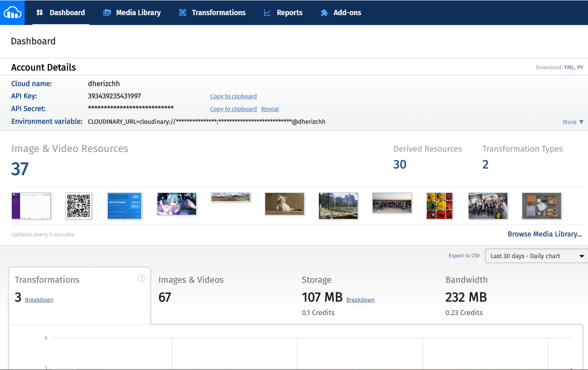Click the cloud name dherizchh
Screen dimensions: 588x370
(104, 84)
